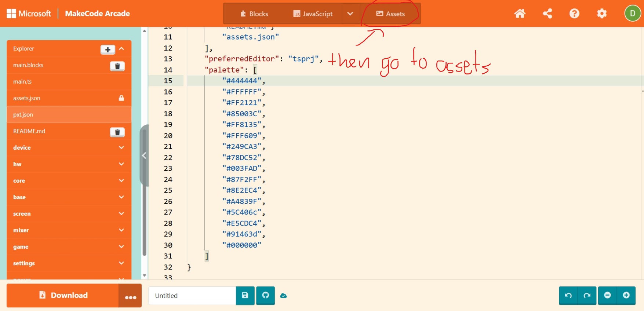The image size is (644, 311).
Task: Redo the last edit
Action: pos(587,296)
